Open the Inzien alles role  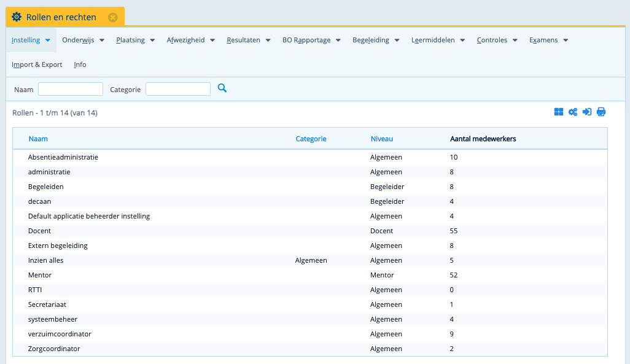pyautogui.click(x=46, y=260)
